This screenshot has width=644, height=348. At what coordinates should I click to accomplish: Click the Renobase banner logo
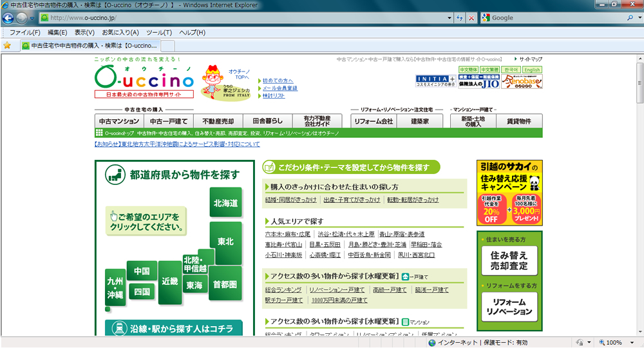522,81
